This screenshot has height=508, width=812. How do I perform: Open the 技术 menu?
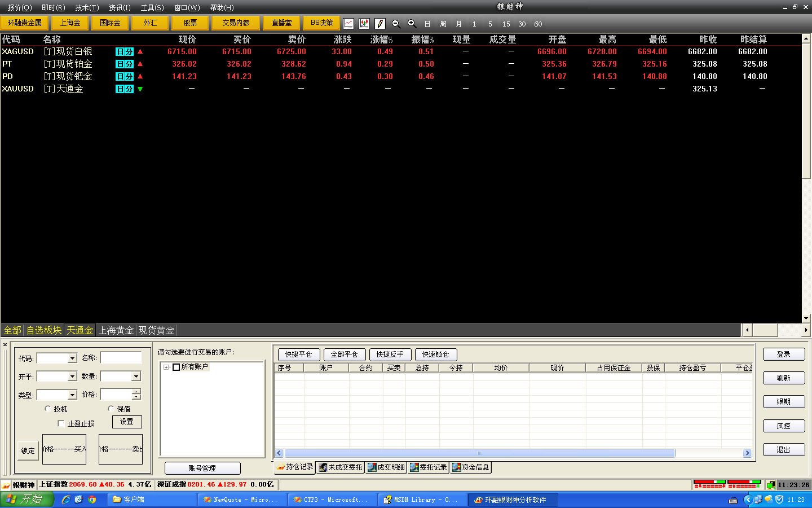[87, 8]
